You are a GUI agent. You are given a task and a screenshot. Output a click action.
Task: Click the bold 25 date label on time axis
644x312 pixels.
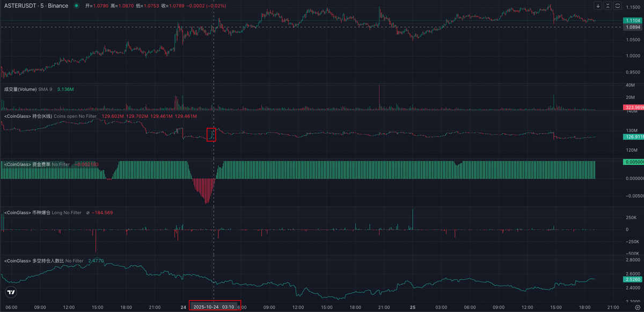413,307
